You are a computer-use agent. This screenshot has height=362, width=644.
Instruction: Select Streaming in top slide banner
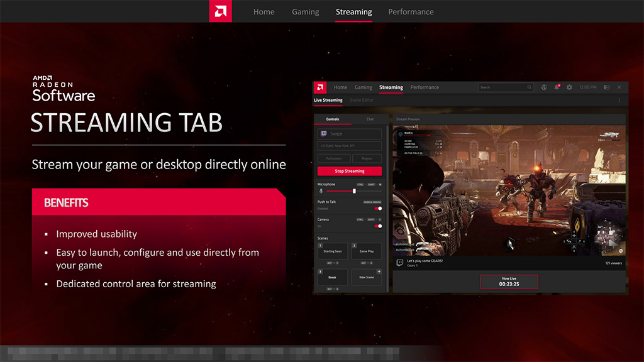(353, 12)
